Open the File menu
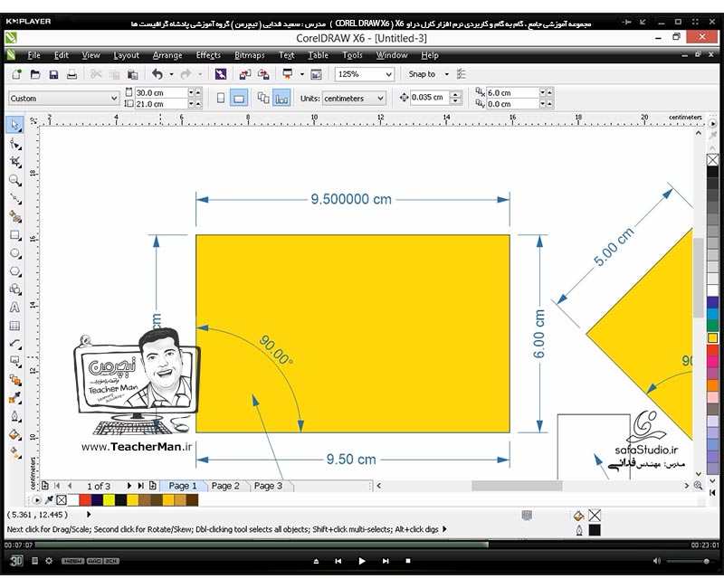This screenshot has width=724, height=588. pos(33,55)
